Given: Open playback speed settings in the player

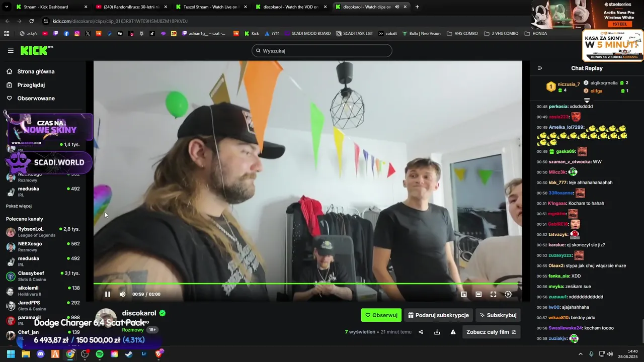Looking at the screenshot, I should tap(508, 294).
